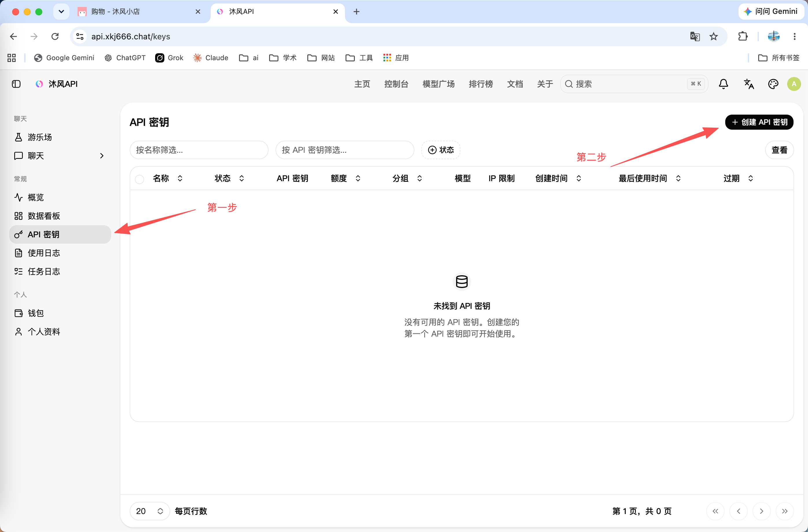Screen dimensions: 808x532
Task: Sort table by 状态 column
Action: pyautogui.click(x=229, y=178)
